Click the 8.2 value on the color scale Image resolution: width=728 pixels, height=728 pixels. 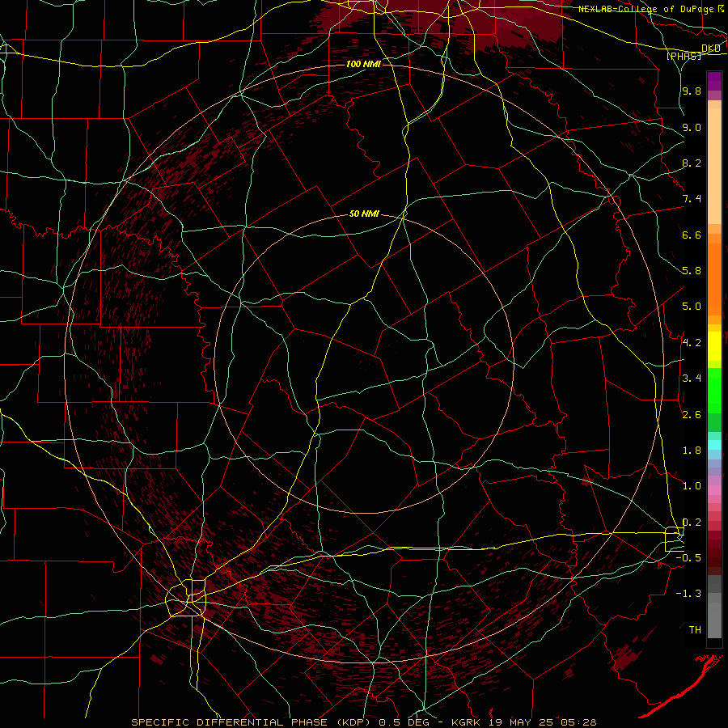click(692, 163)
